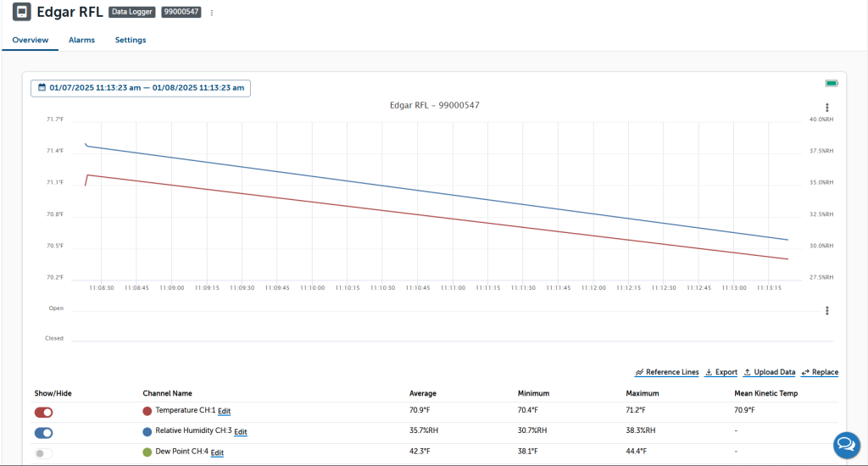Viewport: 868px width, 466px height.
Task: Open the kebab menu beside serial number
Action: [212, 13]
